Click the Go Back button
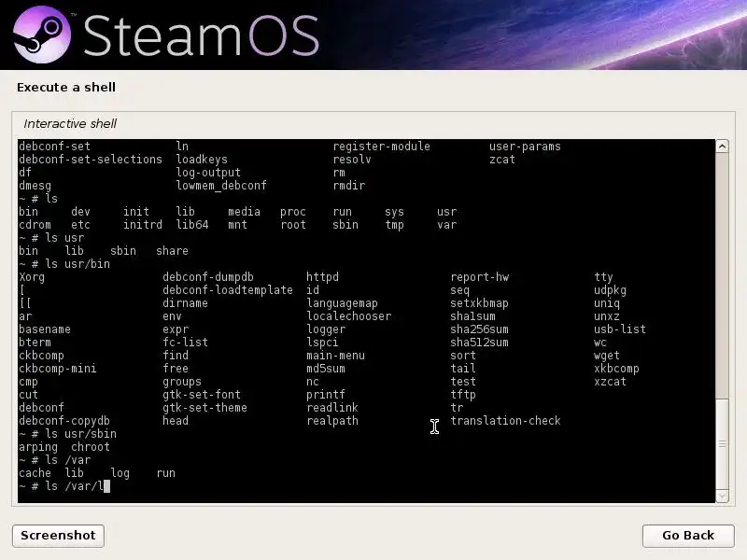 tap(688, 536)
